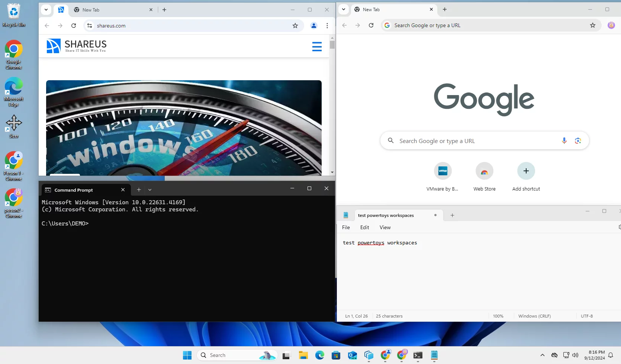Open the View menu in Notepad
The height and width of the screenshot is (364, 621).
[x=385, y=227]
